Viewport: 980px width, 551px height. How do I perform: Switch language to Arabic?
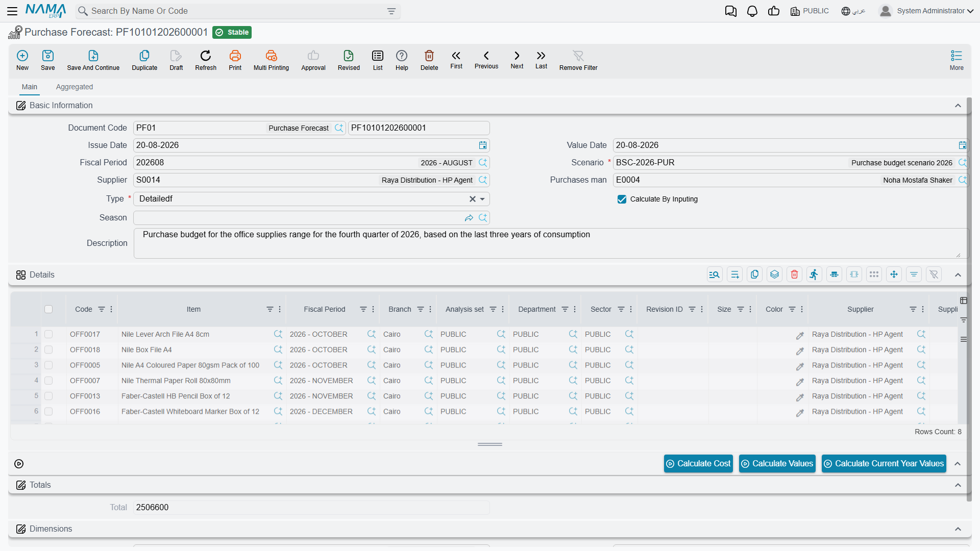[853, 11]
